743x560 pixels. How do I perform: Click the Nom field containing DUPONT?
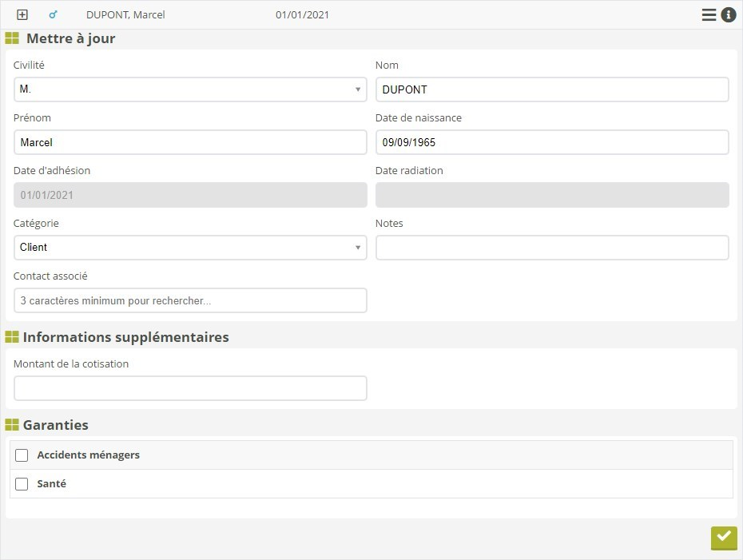point(552,89)
